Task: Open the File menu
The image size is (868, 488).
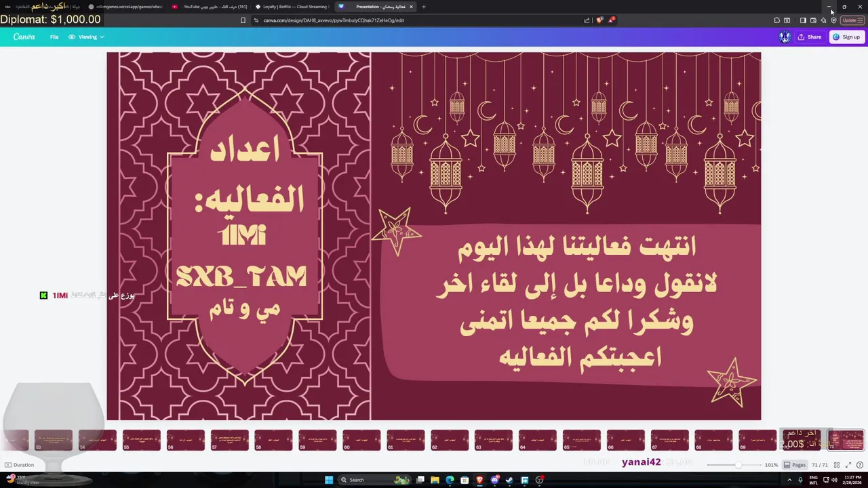Action: click(54, 37)
